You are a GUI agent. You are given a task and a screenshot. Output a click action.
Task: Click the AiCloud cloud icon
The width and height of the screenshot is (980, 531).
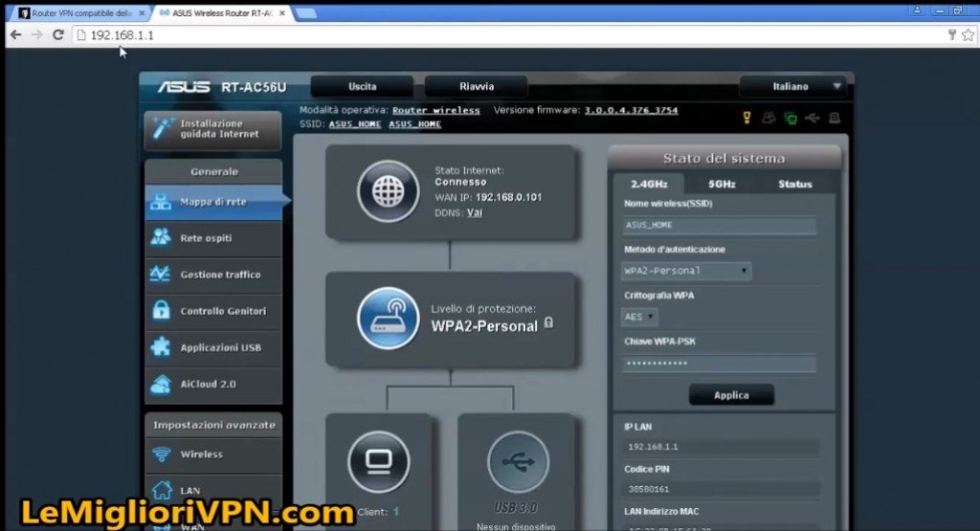tap(161, 385)
